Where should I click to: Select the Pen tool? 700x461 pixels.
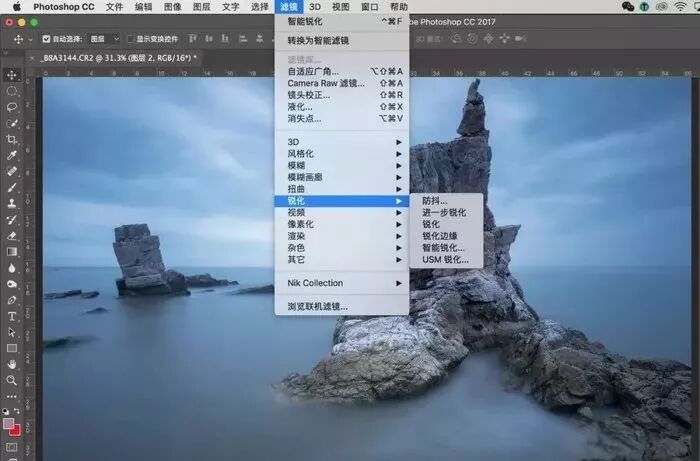pyautogui.click(x=12, y=300)
